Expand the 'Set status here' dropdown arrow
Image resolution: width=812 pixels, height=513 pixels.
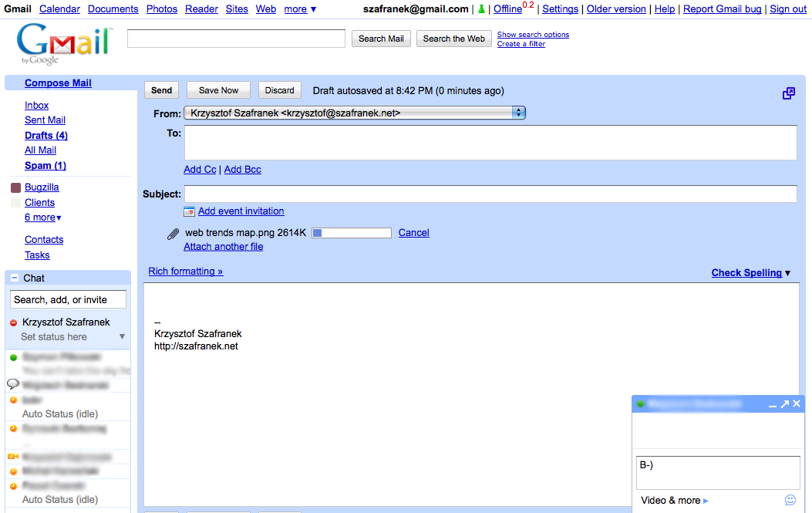click(122, 337)
